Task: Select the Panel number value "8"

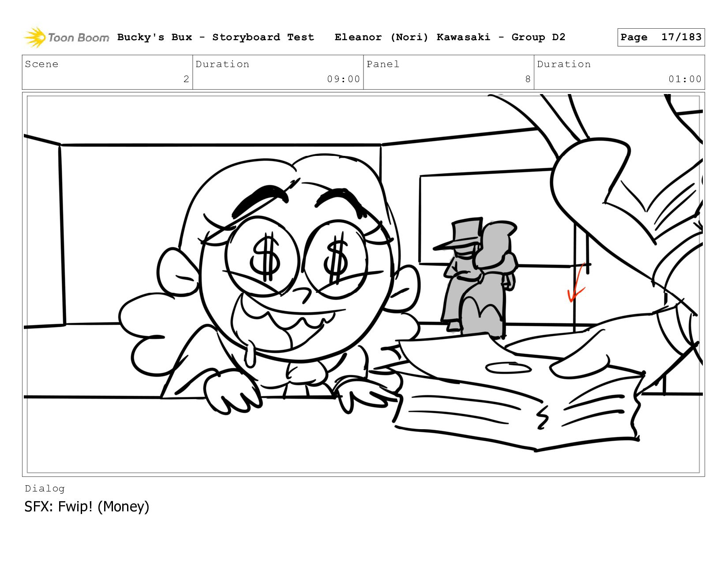Action: tap(528, 79)
